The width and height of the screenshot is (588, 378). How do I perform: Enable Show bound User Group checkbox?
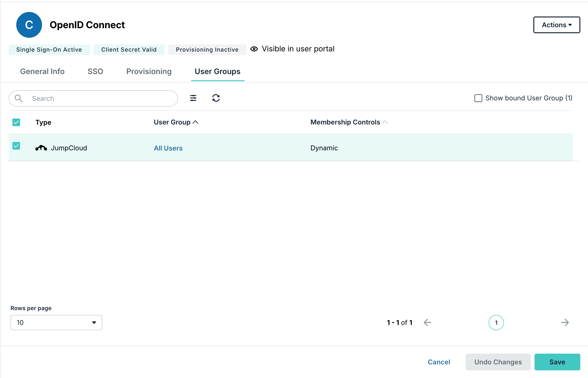(x=478, y=98)
